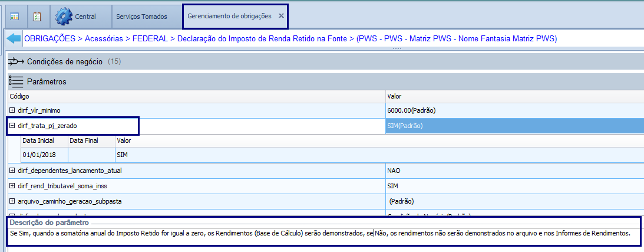Click the empty Data Final cell
644x252 pixels.
[91, 155]
